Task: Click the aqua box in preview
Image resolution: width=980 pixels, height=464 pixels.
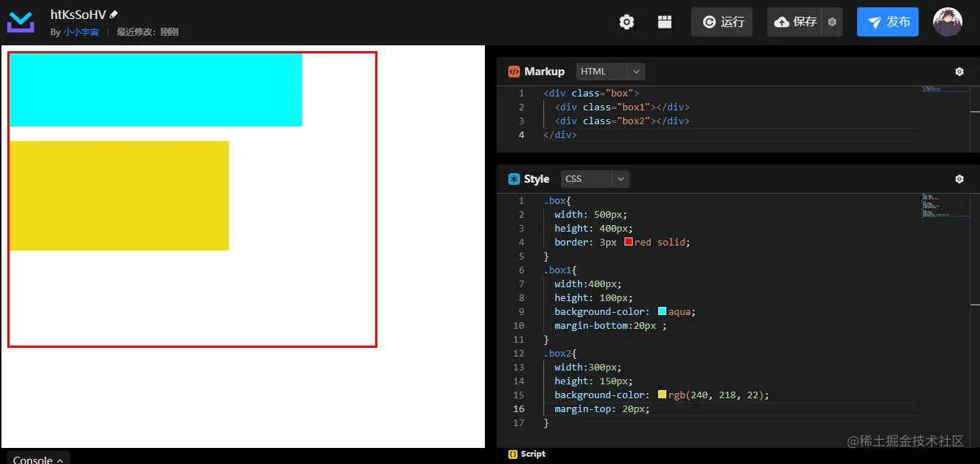Action: pos(156,90)
